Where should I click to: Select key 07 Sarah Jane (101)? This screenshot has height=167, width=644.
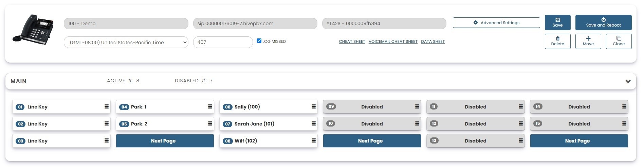pos(269,124)
